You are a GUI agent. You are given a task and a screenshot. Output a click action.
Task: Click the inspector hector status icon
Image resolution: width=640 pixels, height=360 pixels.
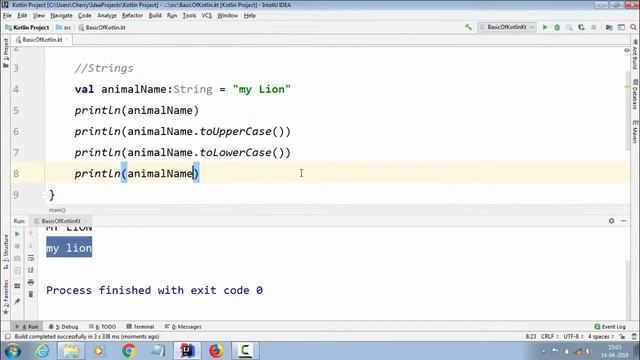(634, 337)
